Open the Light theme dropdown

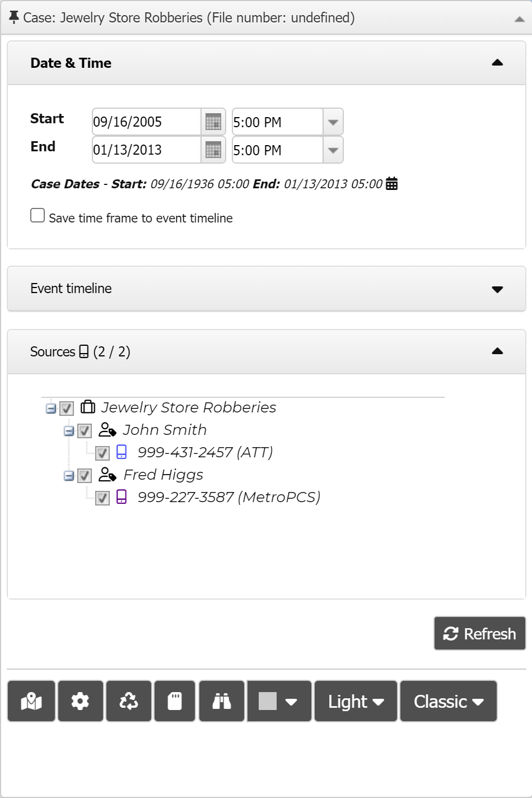(356, 701)
